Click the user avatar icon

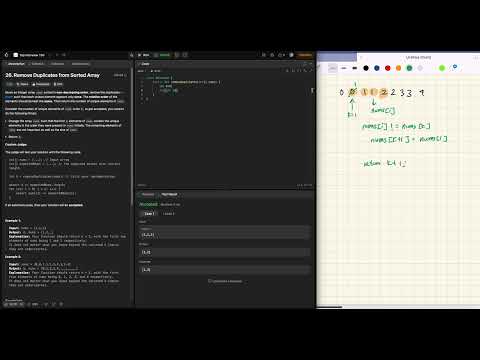tap(291, 55)
